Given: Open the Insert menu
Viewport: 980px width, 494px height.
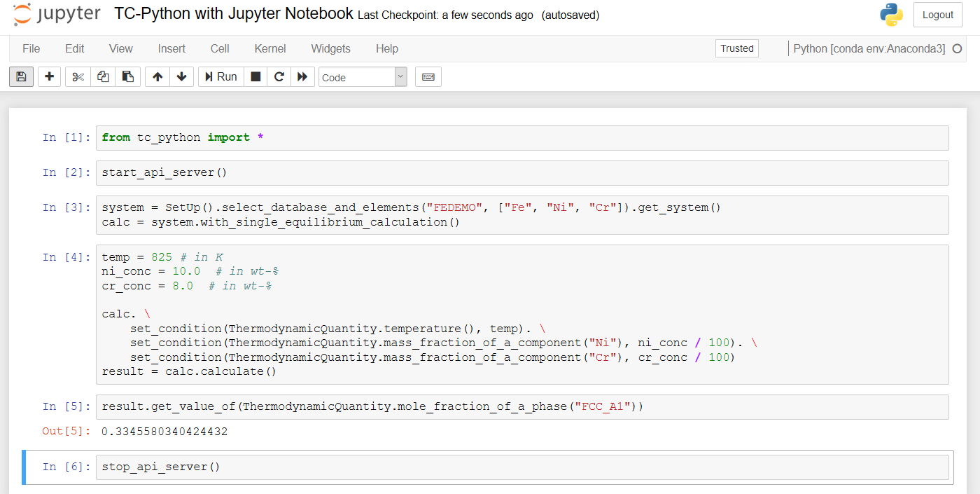Looking at the screenshot, I should tap(171, 48).
